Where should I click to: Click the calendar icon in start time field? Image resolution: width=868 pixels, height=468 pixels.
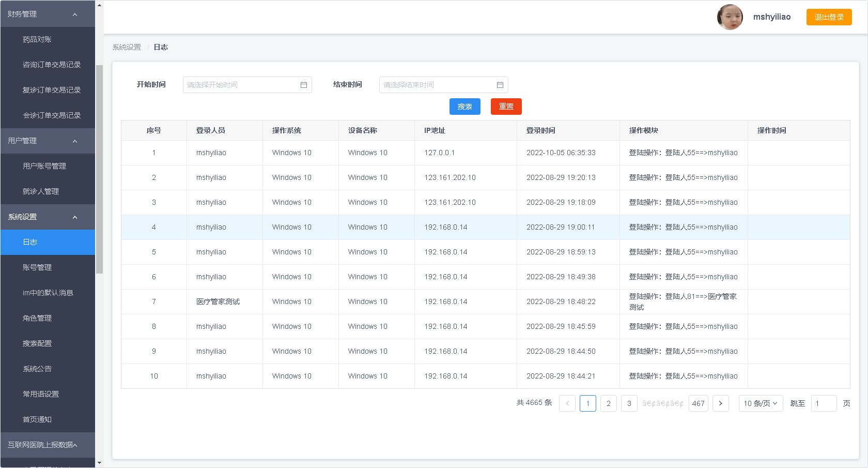(304, 85)
